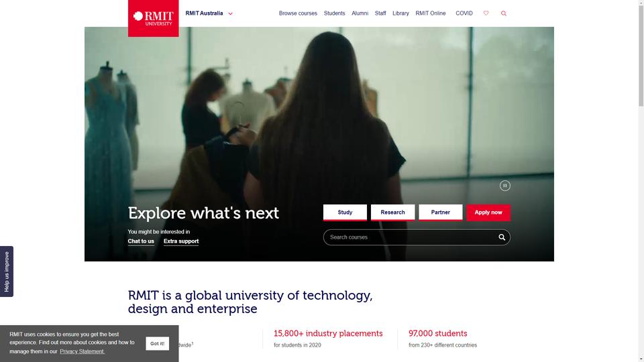Click '15,800+ industry placements' text
Image resolution: width=644 pixels, height=362 pixels.
point(328,333)
